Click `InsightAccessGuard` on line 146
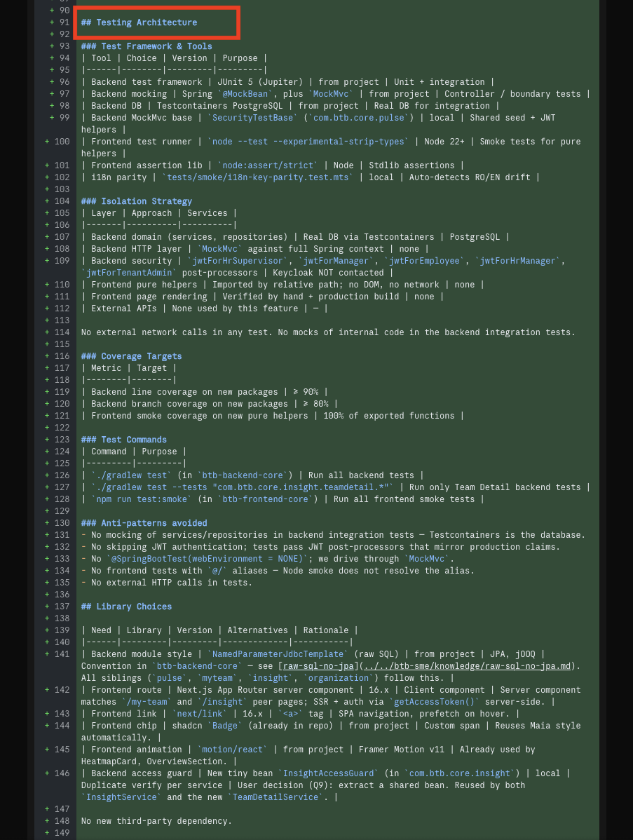633x840 pixels. point(328,773)
